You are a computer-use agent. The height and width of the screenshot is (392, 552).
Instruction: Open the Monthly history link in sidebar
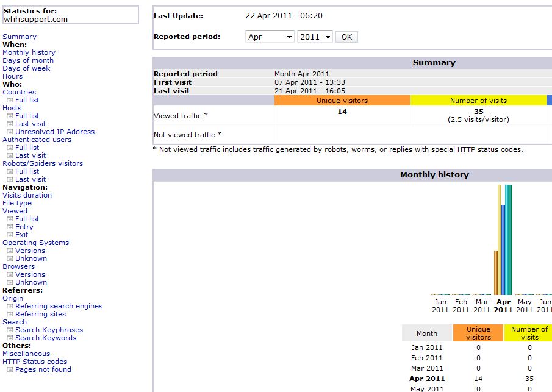click(29, 52)
